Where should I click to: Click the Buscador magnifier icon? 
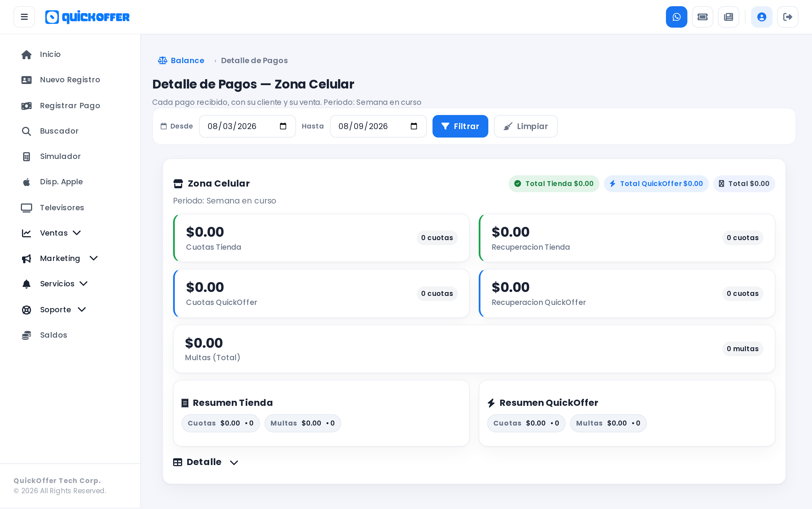[x=26, y=131]
